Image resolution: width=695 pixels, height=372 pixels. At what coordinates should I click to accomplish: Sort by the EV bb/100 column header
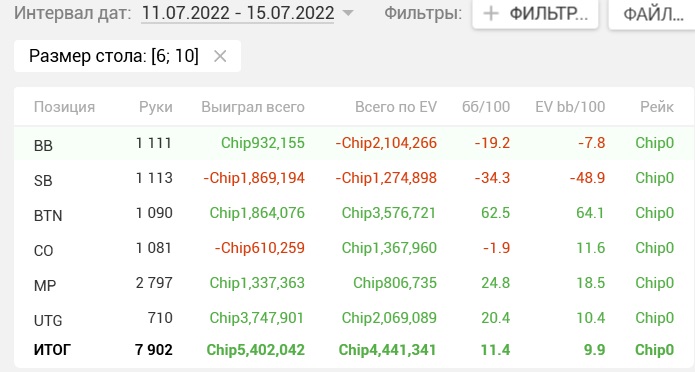[x=570, y=107]
